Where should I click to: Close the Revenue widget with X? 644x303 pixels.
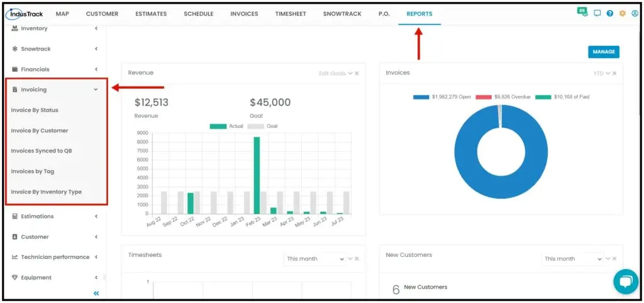pos(357,74)
